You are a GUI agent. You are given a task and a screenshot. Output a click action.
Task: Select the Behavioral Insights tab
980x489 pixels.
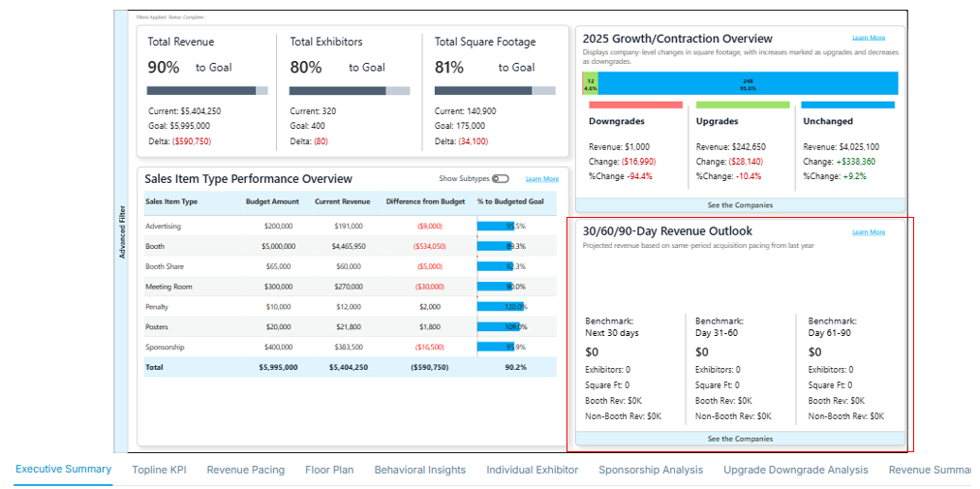coord(419,470)
